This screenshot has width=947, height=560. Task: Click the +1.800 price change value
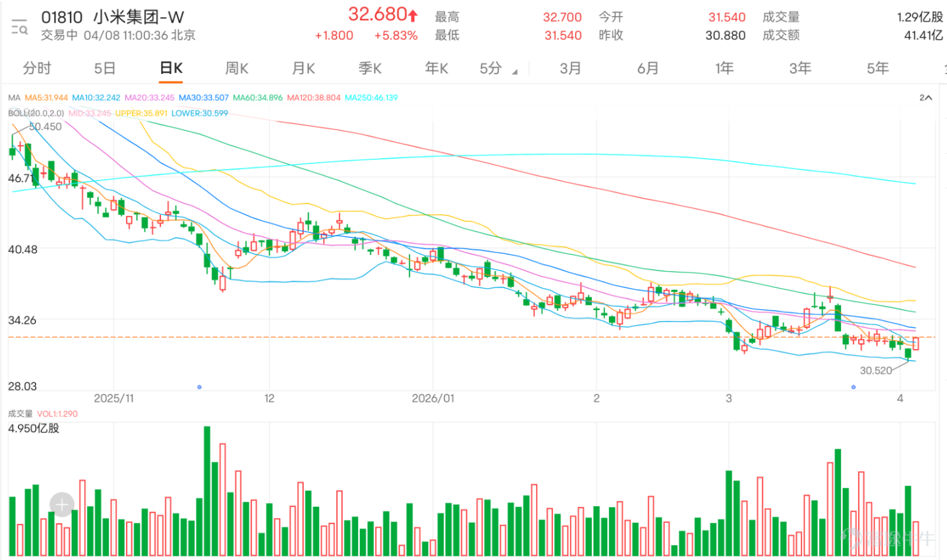pyautogui.click(x=334, y=36)
